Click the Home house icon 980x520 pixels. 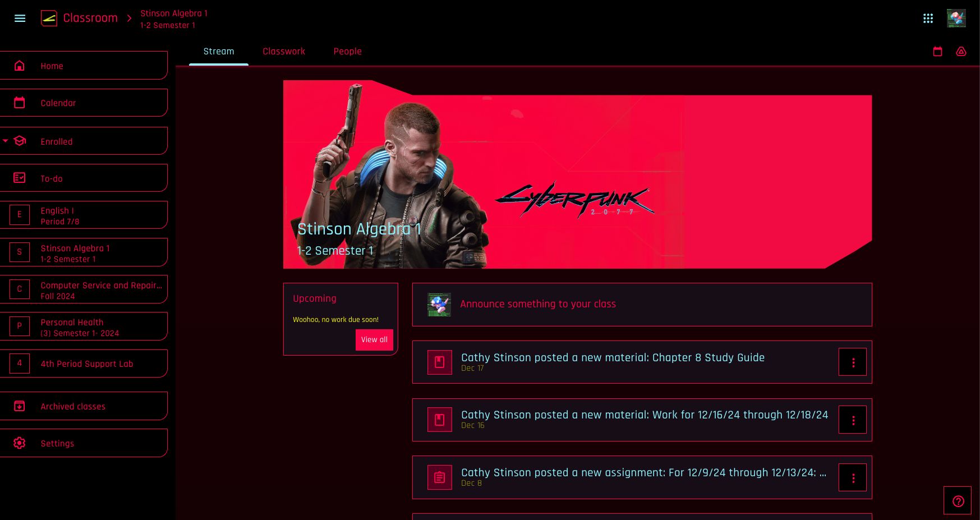coord(20,66)
